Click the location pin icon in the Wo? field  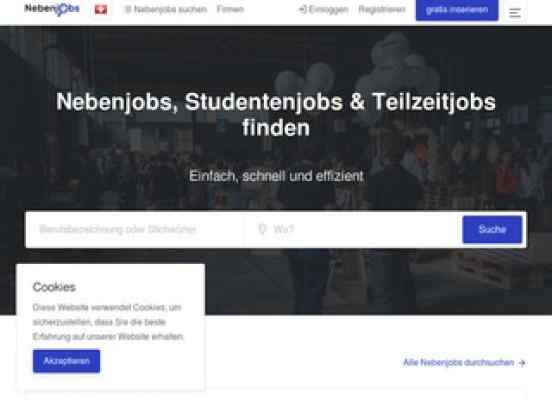[262, 229]
